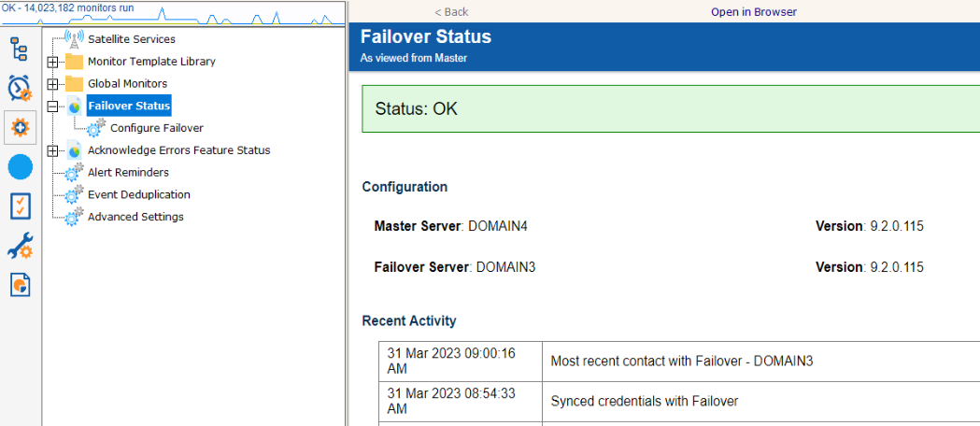This screenshot has height=426, width=980.
Task: Open the checklist clipboard icon
Action: point(20,206)
